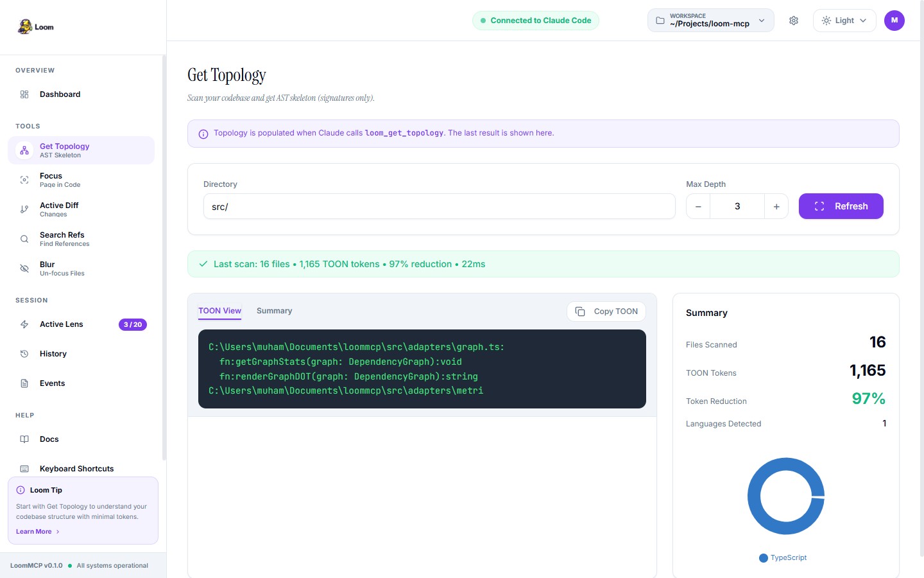Select the Active Diff changes tool
The height and width of the screenshot is (578, 924).
59,209
